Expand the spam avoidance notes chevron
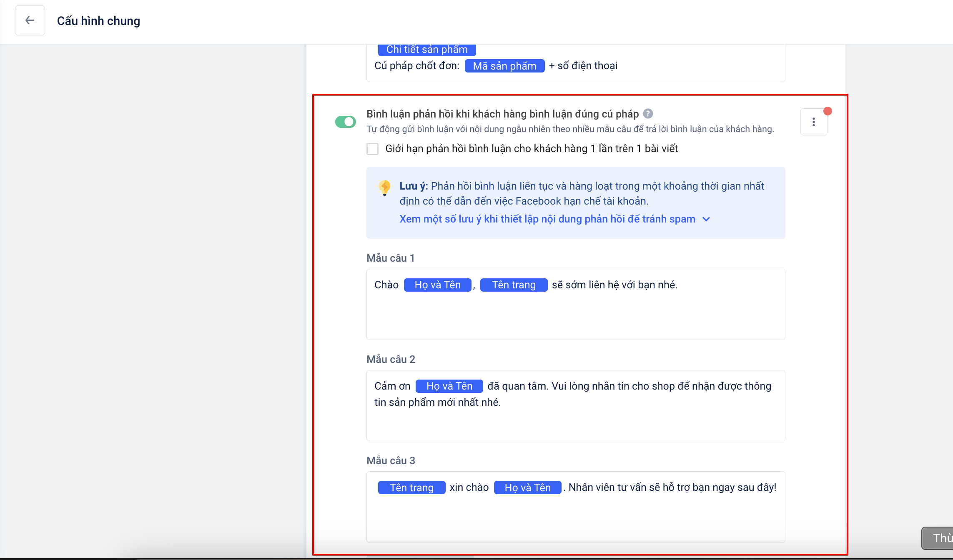953x560 pixels. pos(706,219)
